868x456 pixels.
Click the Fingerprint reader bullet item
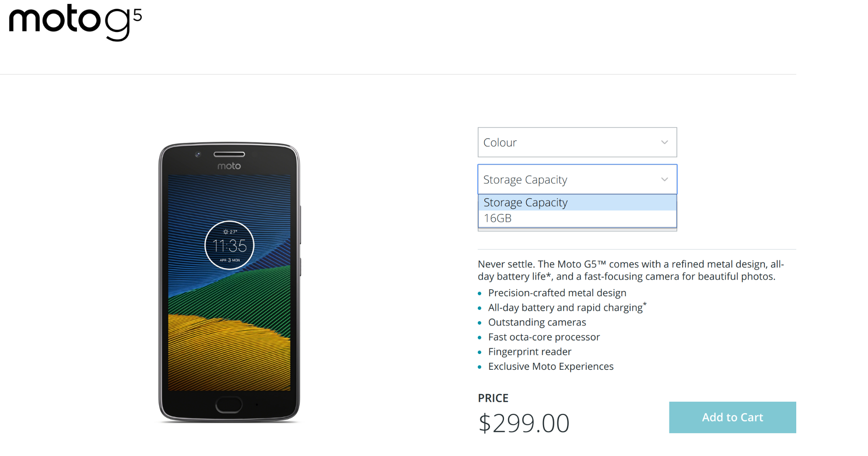529,352
